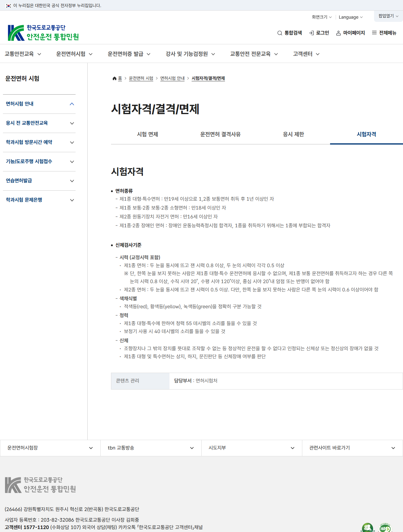Open the Language dropdown
The height and width of the screenshot is (532, 403).
[351, 17]
